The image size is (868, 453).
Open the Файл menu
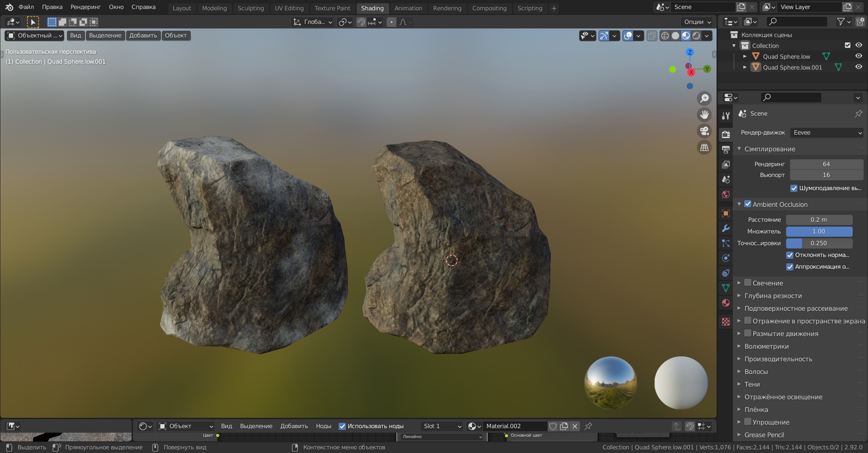[26, 7]
